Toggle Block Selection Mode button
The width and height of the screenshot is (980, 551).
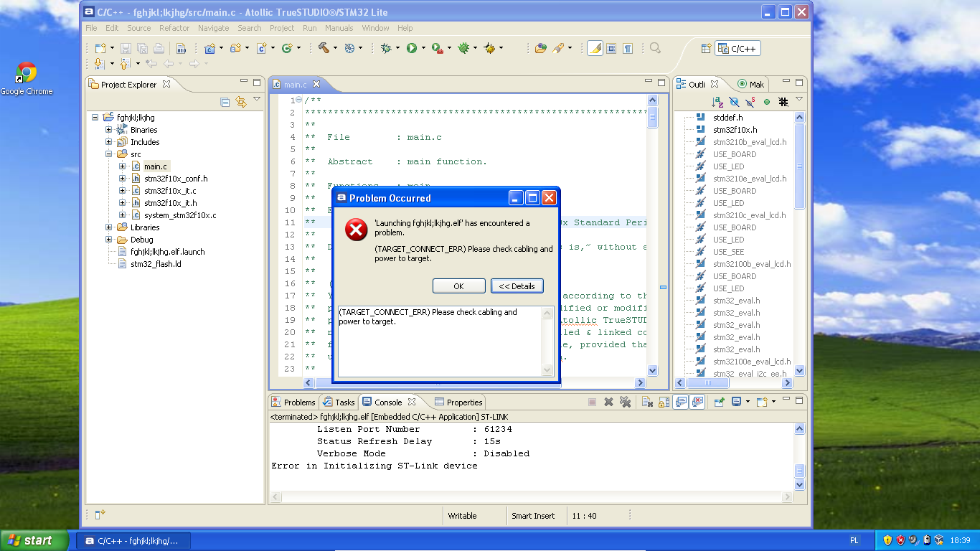(611, 48)
